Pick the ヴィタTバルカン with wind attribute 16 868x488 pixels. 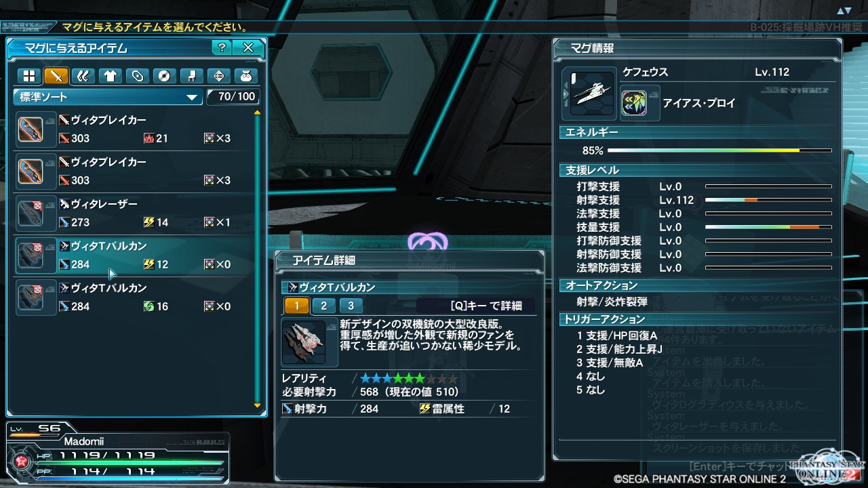coord(133,297)
